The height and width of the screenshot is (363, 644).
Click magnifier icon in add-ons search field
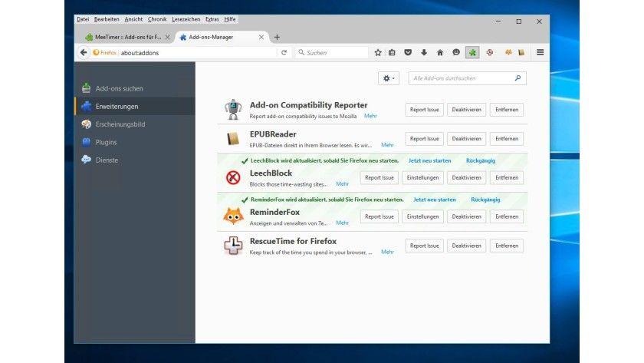517,78
